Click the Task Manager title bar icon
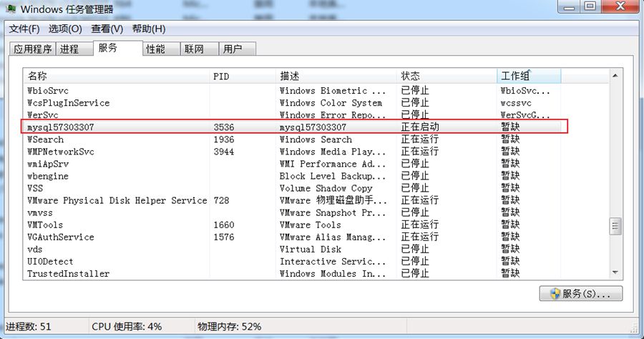644x339 pixels. click(11, 9)
